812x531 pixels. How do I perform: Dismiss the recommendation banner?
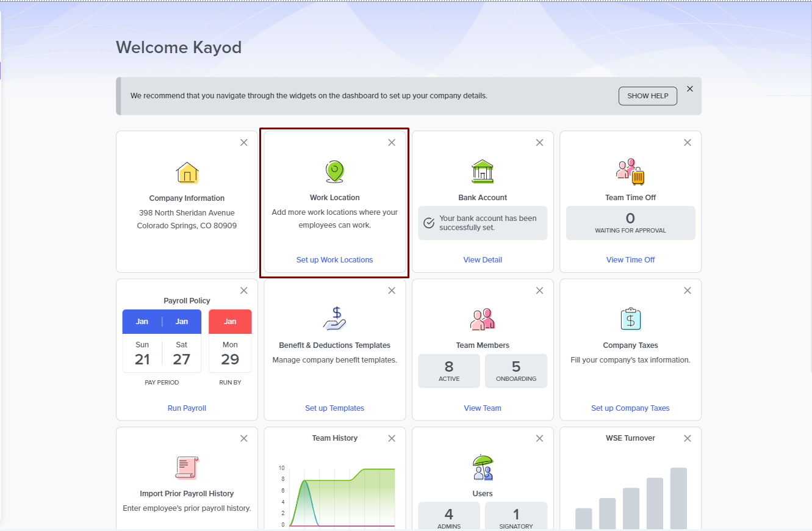pyautogui.click(x=690, y=89)
